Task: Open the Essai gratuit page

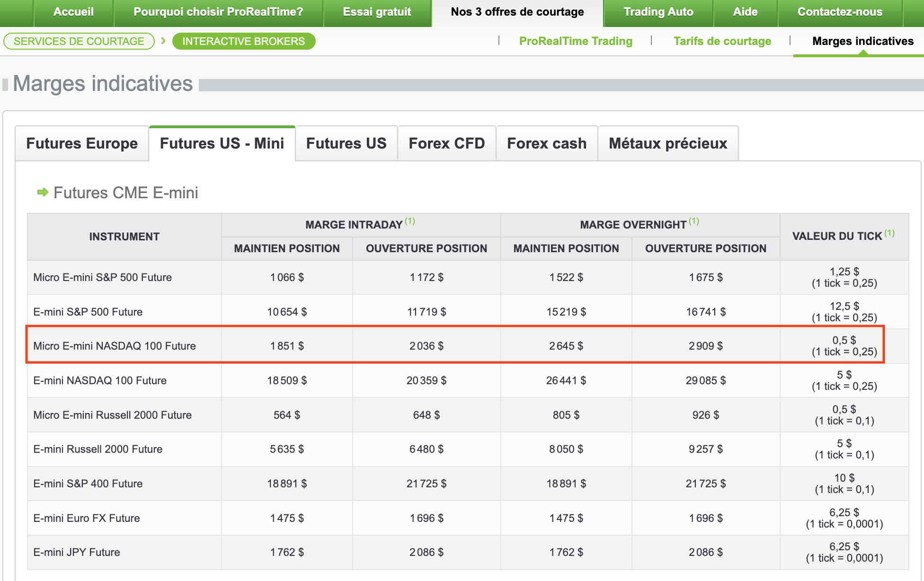Action: [x=377, y=12]
